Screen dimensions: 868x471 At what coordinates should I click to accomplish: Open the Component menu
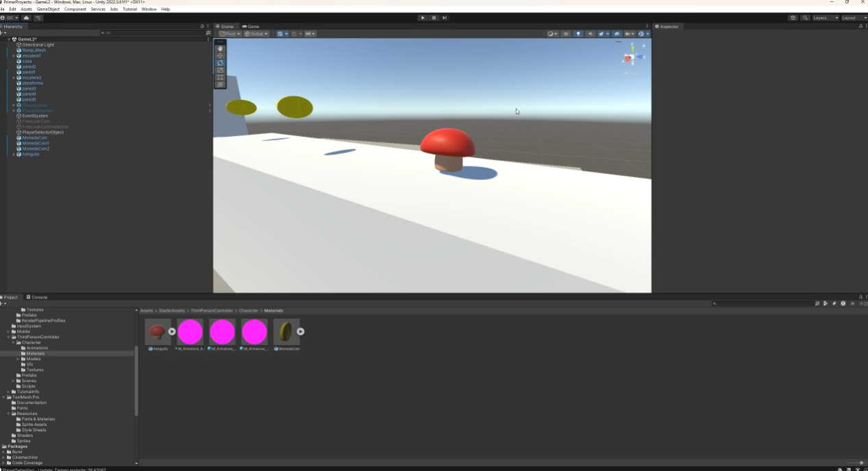75,9
